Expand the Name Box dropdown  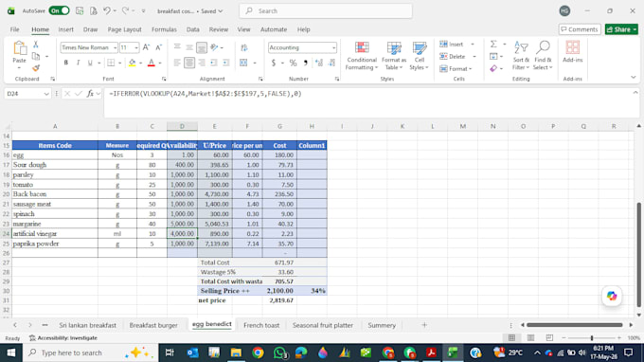pos(46,94)
